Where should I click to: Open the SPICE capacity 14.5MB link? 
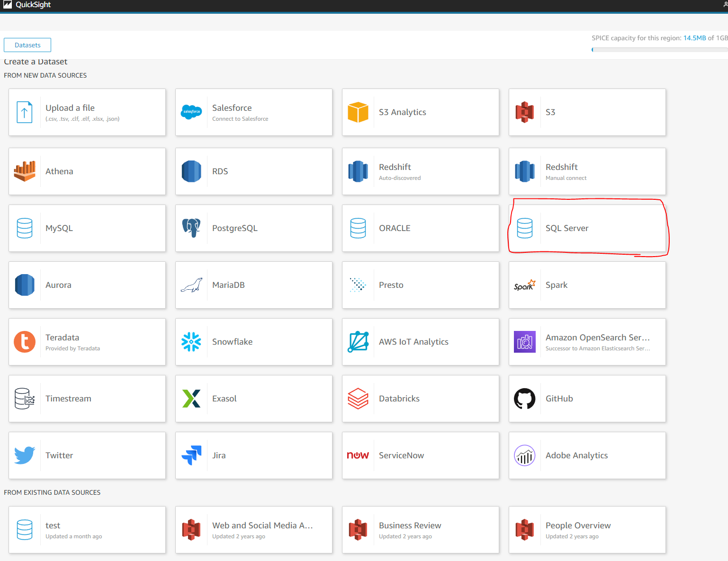point(694,38)
